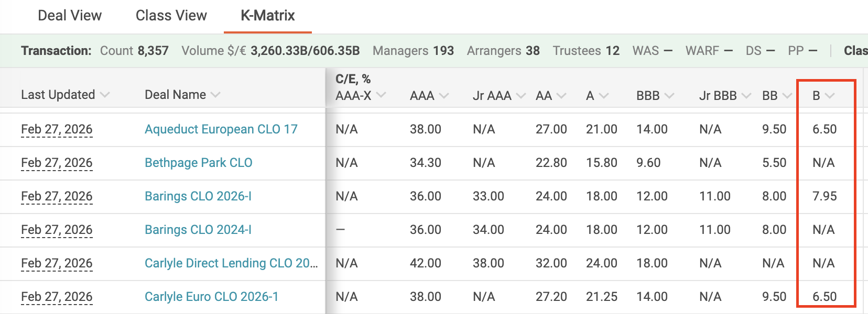Switch to the Deal View tab
The image size is (868, 314).
coord(70,16)
